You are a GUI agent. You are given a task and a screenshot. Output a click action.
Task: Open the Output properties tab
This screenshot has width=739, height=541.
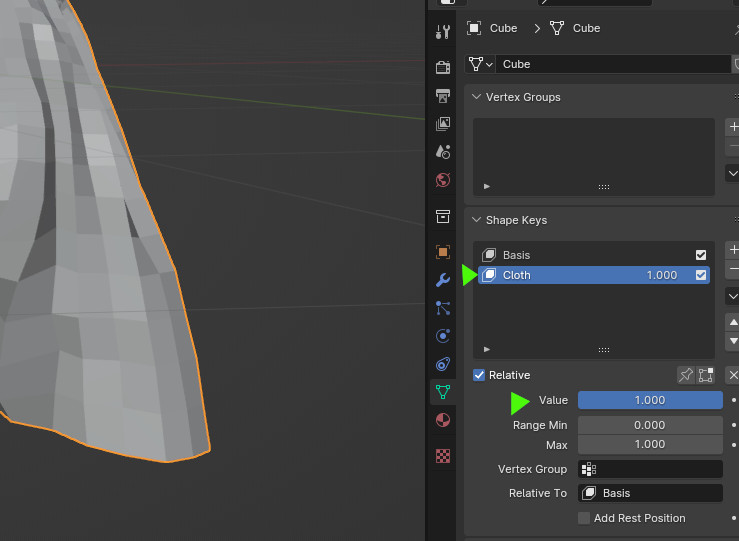click(443, 96)
